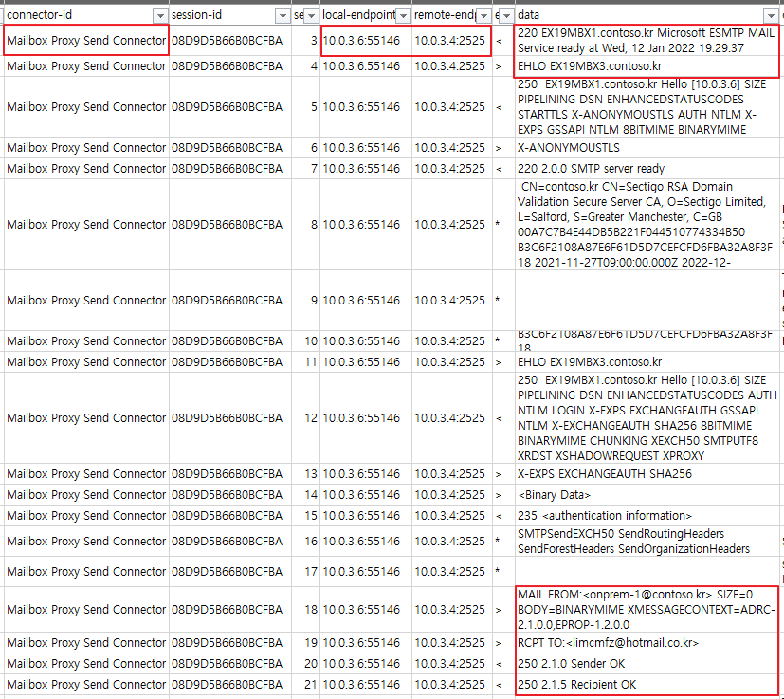Select connector-id cell in sequence 7 row
The height and width of the screenshot is (699, 784).
point(86,169)
